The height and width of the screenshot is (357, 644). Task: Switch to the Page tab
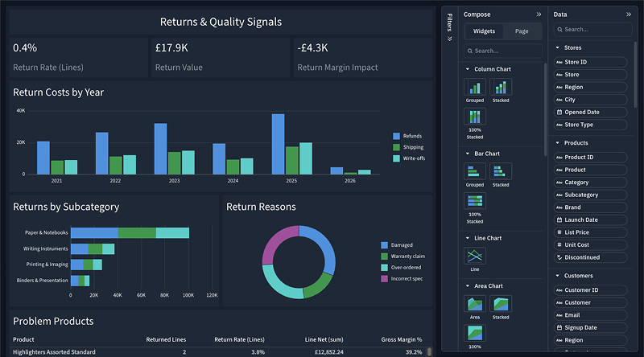(522, 31)
